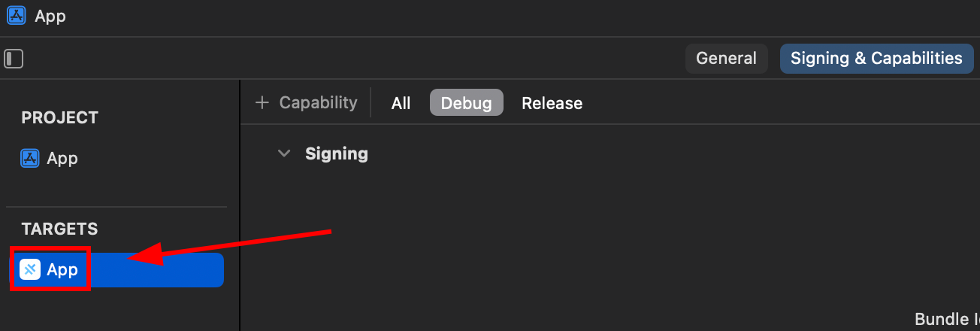Click the target App's white app icon
This screenshot has height=331, width=980.
(30, 269)
